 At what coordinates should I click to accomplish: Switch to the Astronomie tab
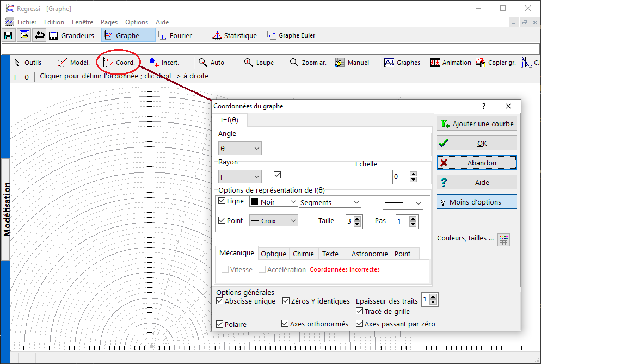pos(370,254)
